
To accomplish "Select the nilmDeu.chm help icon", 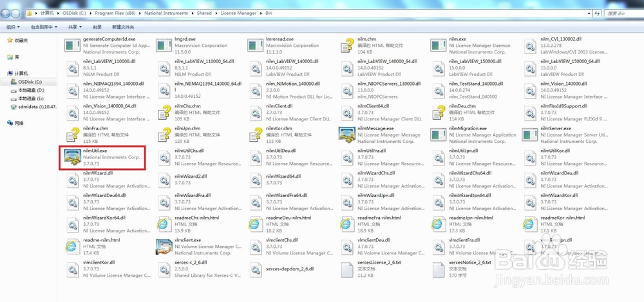I will [438, 112].
